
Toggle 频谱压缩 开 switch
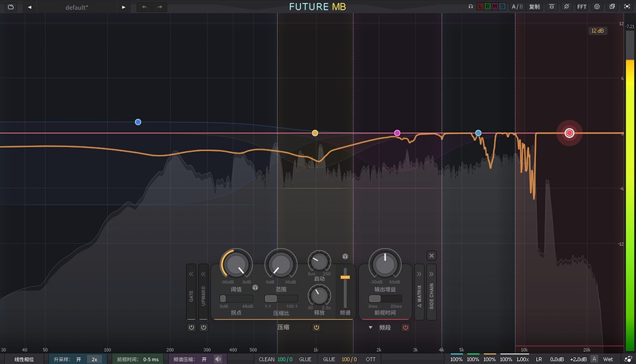(x=204, y=359)
